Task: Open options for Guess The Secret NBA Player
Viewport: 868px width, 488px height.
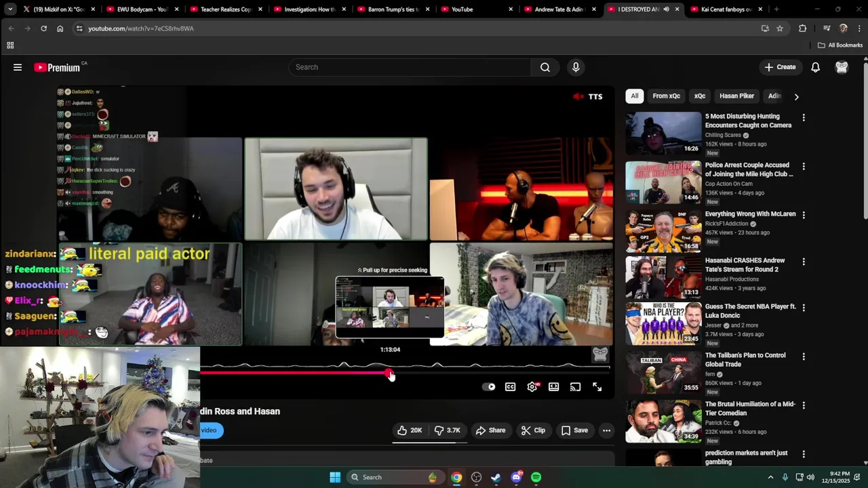Action: pyautogui.click(x=804, y=307)
